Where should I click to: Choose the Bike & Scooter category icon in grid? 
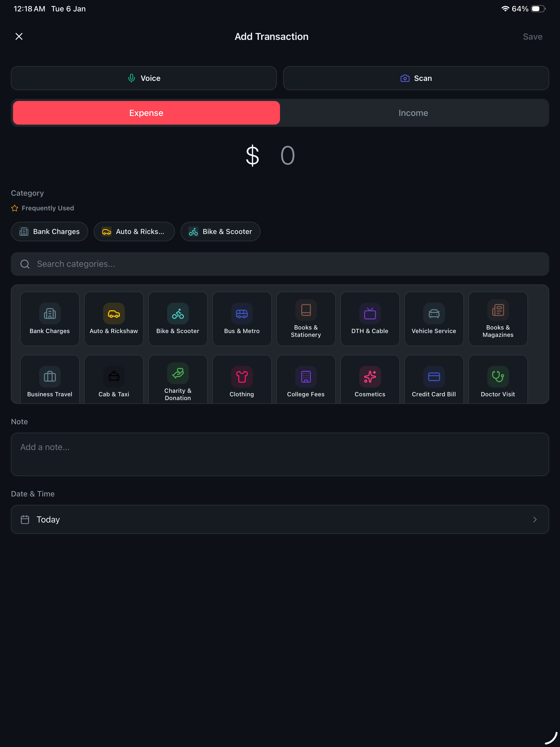pyautogui.click(x=178, y=314)
